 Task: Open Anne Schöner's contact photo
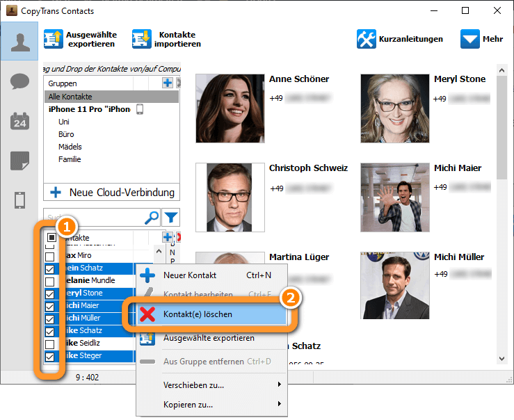(230, 108)
